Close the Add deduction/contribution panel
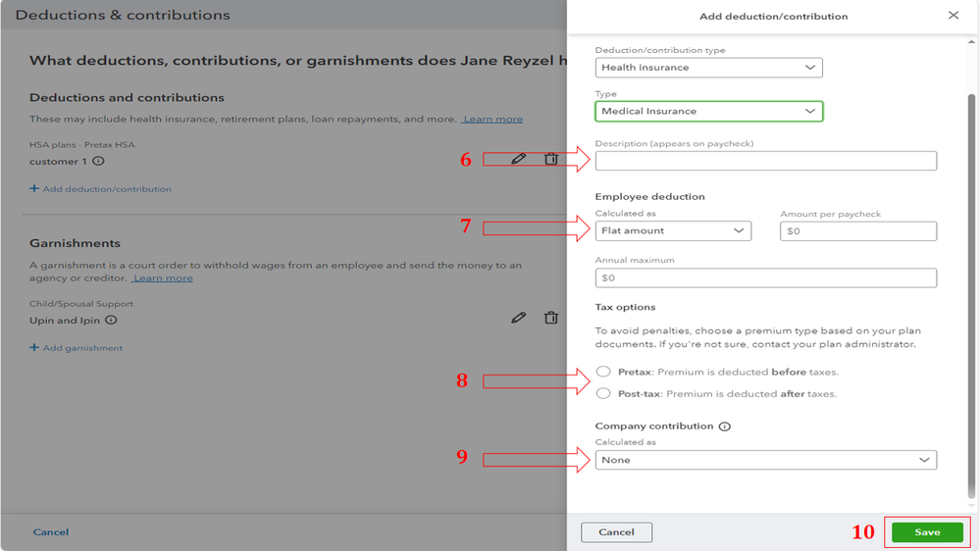This screenshot has height=551, width=980. 954,16
